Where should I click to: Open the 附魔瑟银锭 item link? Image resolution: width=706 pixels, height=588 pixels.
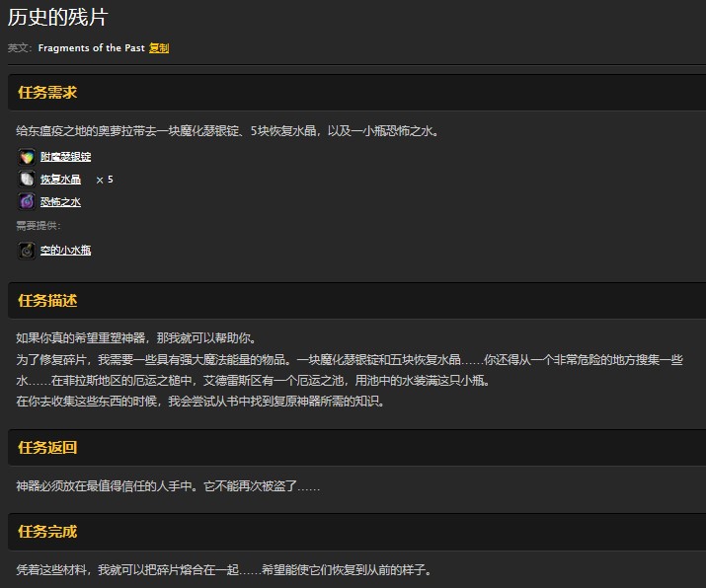pyautogui.click(x=65, y=157)
